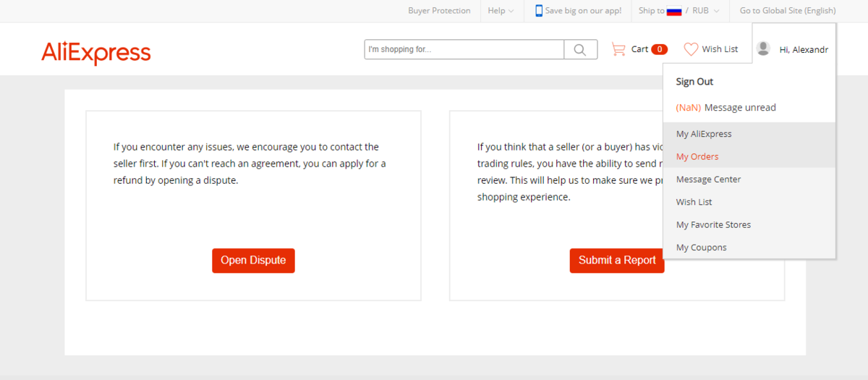This screenshot has width=868, height=380.
Task: Click the Russian flag icon
Action: point(674,11)
